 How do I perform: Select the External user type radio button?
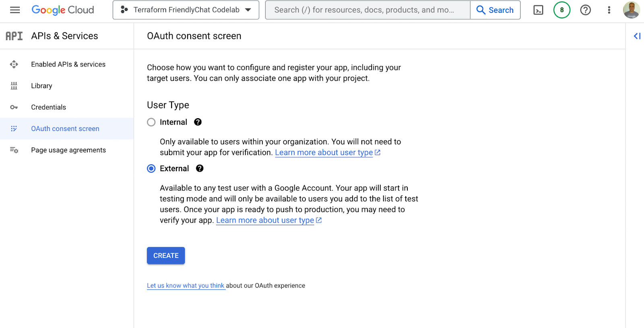pyautogui.click(x=151, y=168)
